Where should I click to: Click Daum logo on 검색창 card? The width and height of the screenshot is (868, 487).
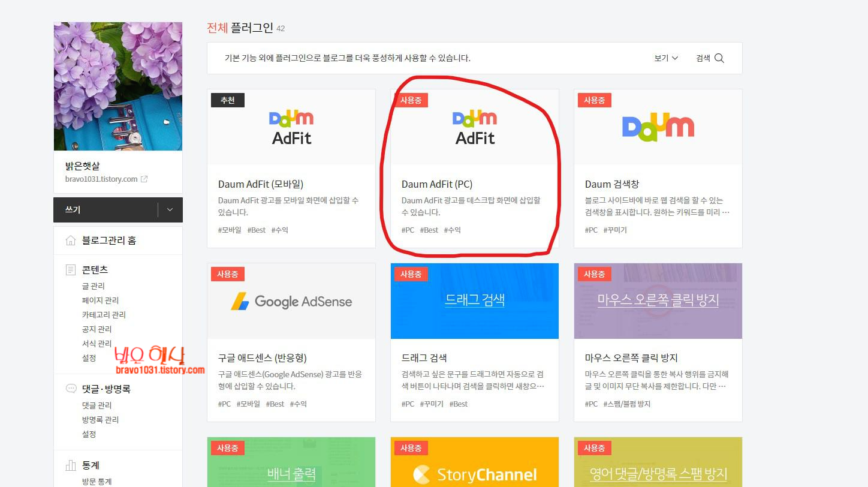pyautogui.click(x=658, y=127)
